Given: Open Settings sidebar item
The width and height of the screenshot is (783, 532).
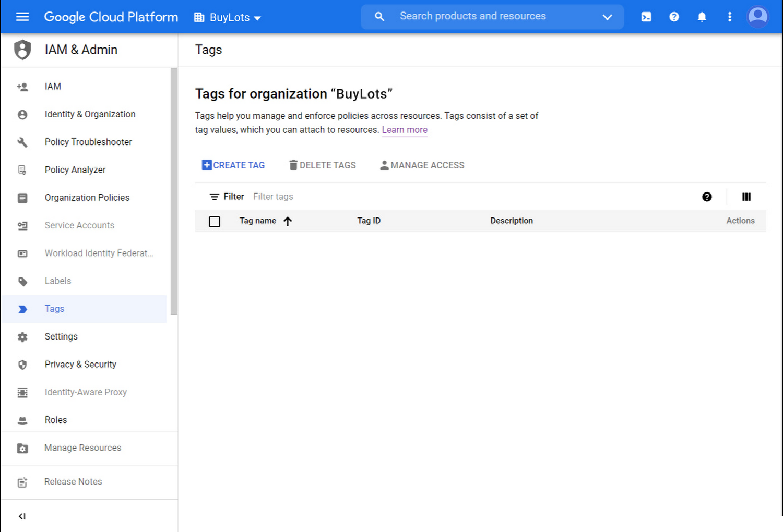Looking at the screenshot, I should [61, 336].
